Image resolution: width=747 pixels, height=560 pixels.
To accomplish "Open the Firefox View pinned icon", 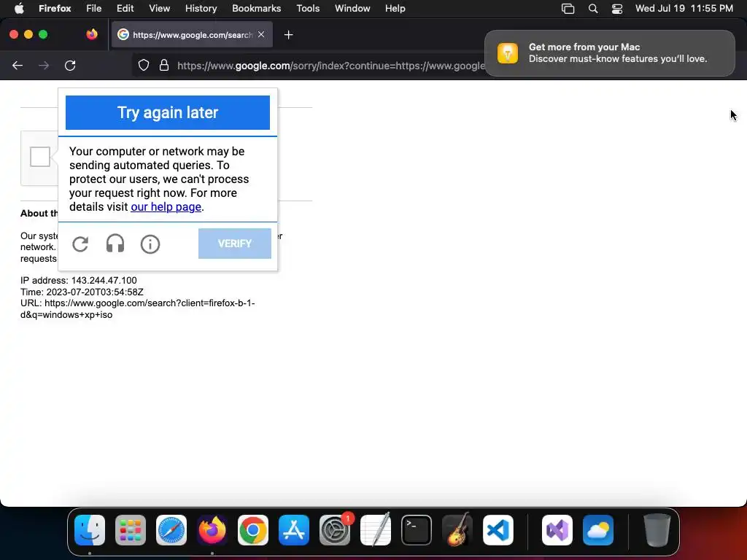I will pos(91,34).
